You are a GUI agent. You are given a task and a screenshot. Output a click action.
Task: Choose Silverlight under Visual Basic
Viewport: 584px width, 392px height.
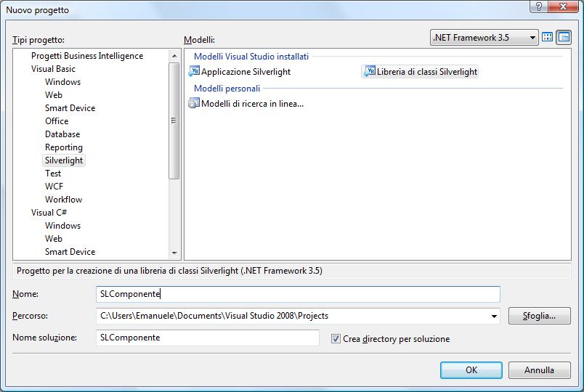[64, 160]
